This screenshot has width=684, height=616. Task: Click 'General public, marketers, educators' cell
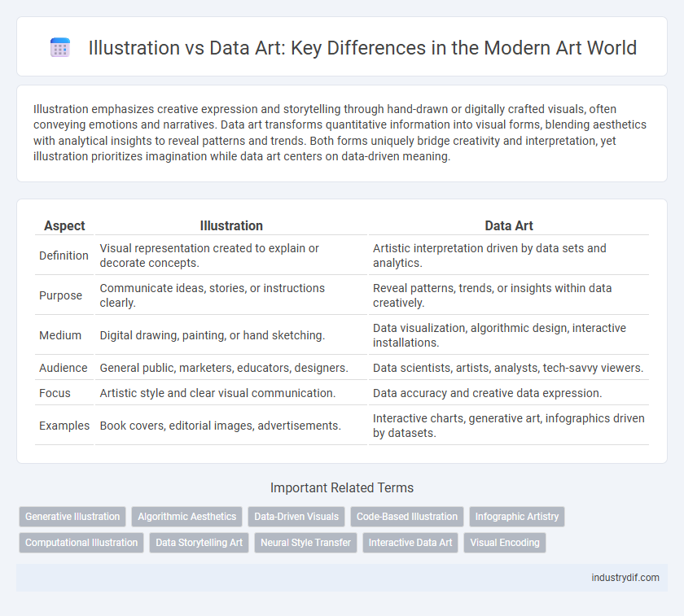231,368
